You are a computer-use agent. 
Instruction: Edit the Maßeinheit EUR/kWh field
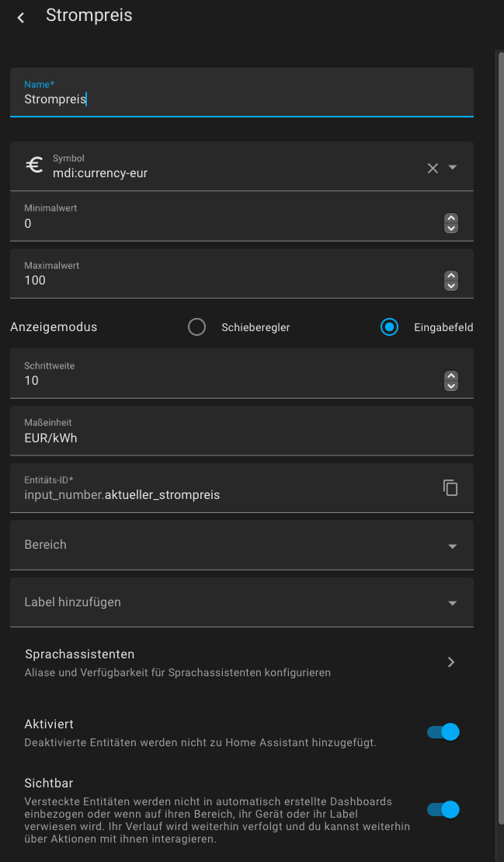coord(242,431)
